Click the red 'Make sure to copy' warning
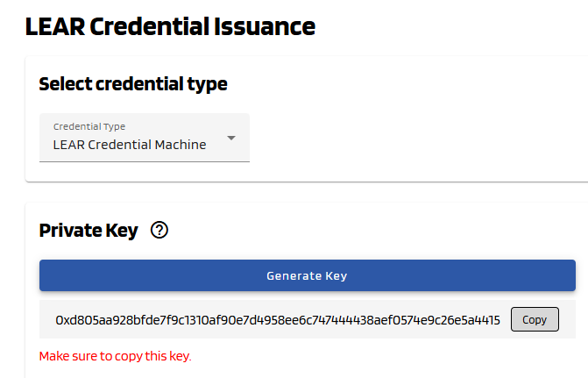Screen dimensions: 588x378 point(115,356)
